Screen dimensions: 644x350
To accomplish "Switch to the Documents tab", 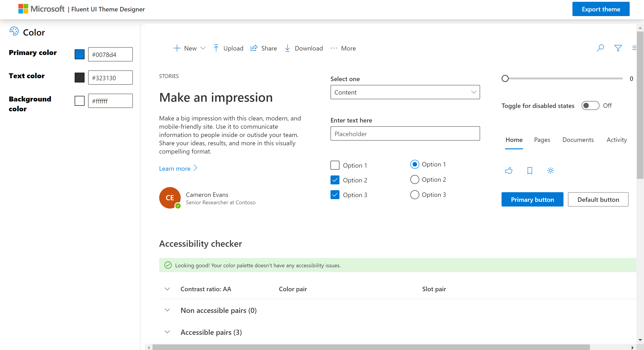I will (x=578, y=140).
